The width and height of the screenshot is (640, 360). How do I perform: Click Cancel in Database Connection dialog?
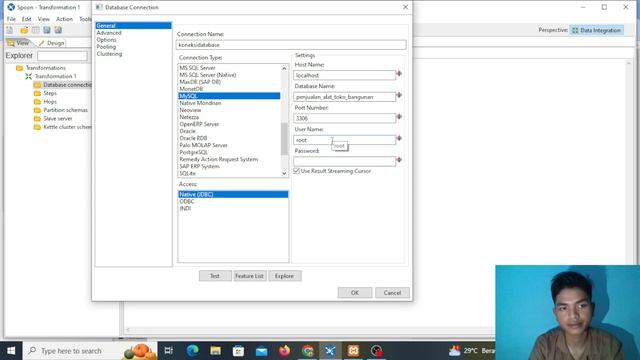(392, 293)
